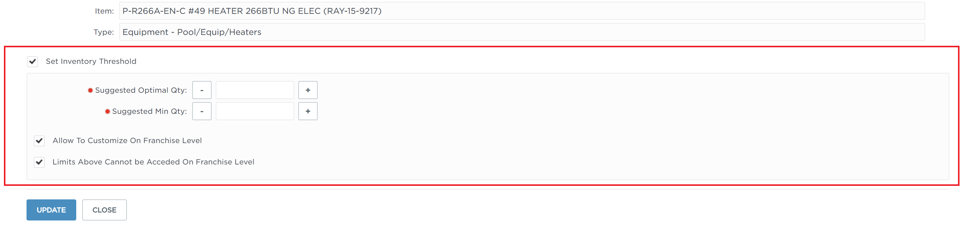The width and height of the screenshot is (980, 225).
Task: Click the CLOSE button
Action: tap(105, 210)
